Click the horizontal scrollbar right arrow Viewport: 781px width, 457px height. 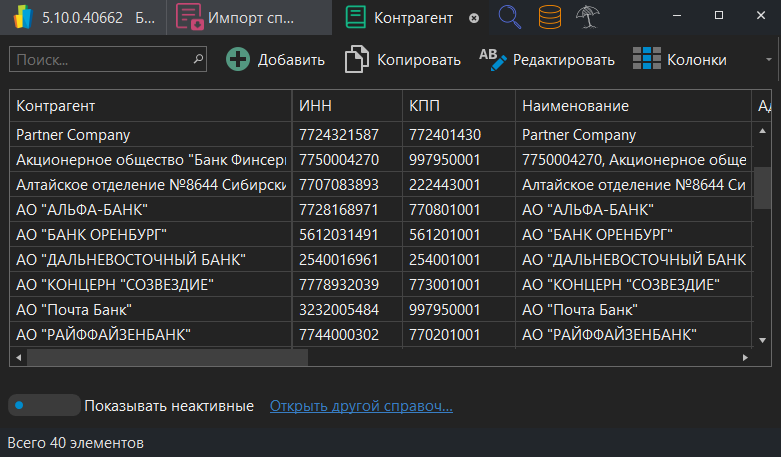coord(745,357)
